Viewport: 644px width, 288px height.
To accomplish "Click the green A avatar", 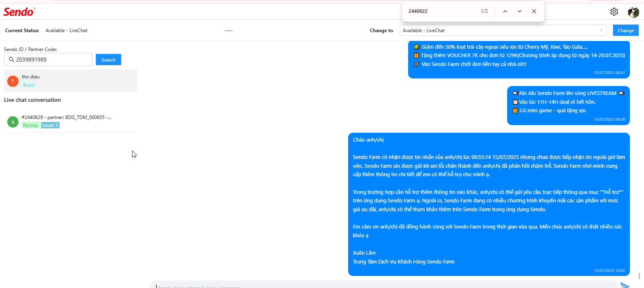I will coord(13,122).
